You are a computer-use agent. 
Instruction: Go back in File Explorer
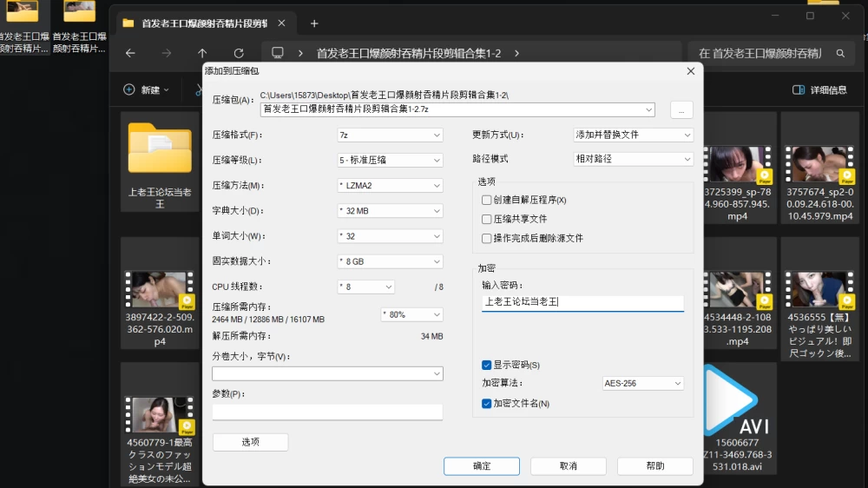click(x=130, y=53)
